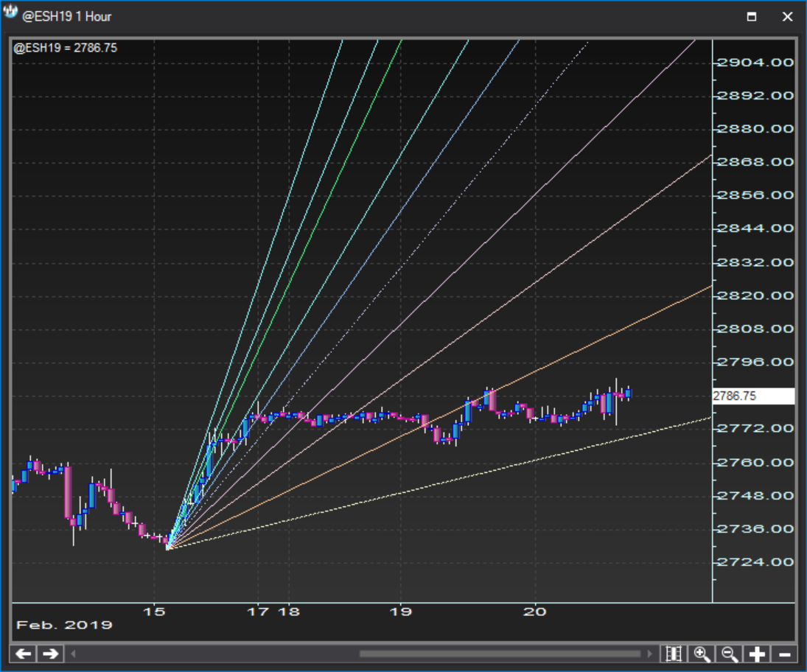Image resolution: width=807 pixels, height=672 pixels.
Task: Click the 2892.00 price axis label
Action: point(755,96)
